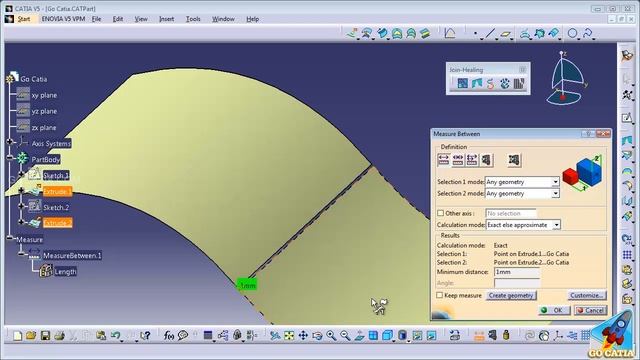Select the zx plane in tree
Viewport: 640px width, 360px height.
tap(44, 127)
